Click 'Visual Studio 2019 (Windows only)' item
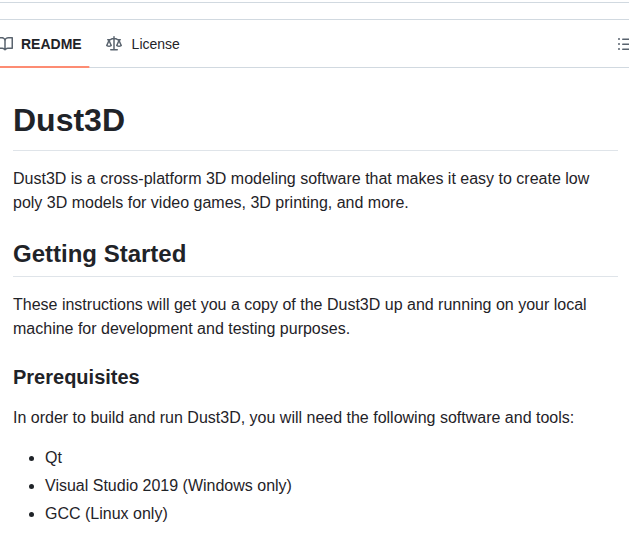Image resolution: width=629 pixels, height=534 pixels. click(x=168, y=485)
